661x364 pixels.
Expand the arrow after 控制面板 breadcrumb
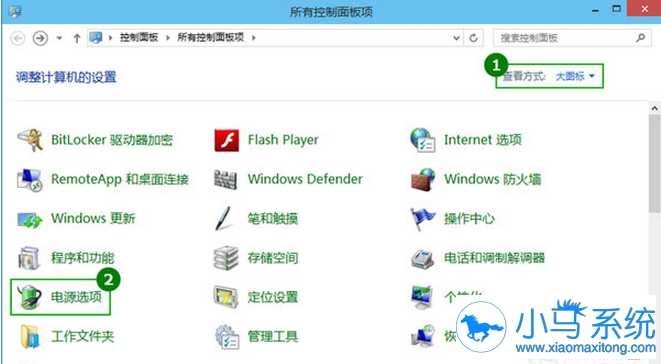168,38
